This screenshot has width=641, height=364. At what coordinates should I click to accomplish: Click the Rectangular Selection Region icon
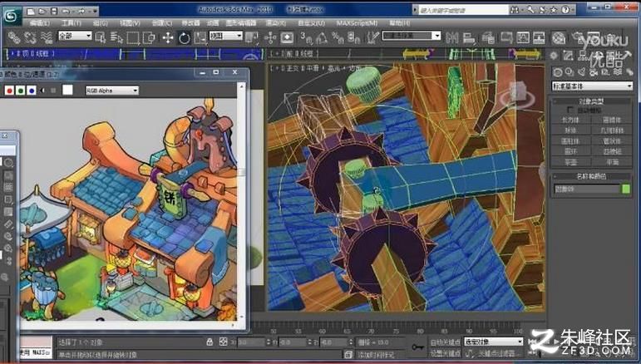coord(133,38)
